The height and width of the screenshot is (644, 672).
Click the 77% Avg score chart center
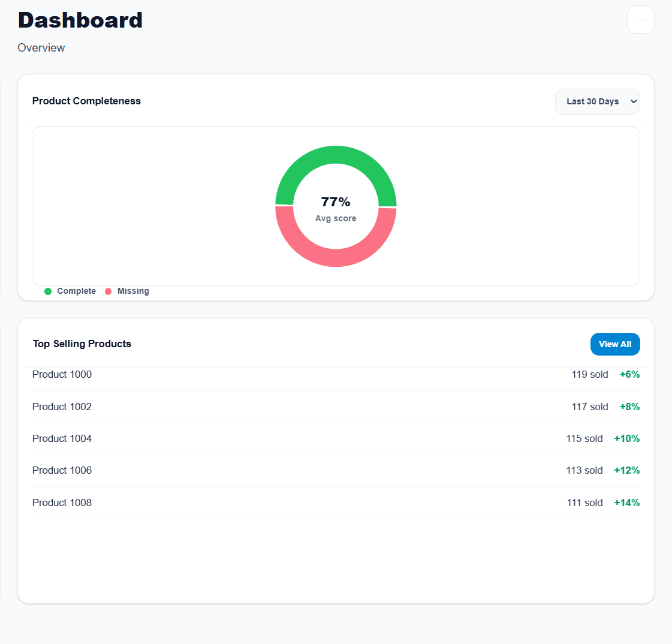point(336,207)
